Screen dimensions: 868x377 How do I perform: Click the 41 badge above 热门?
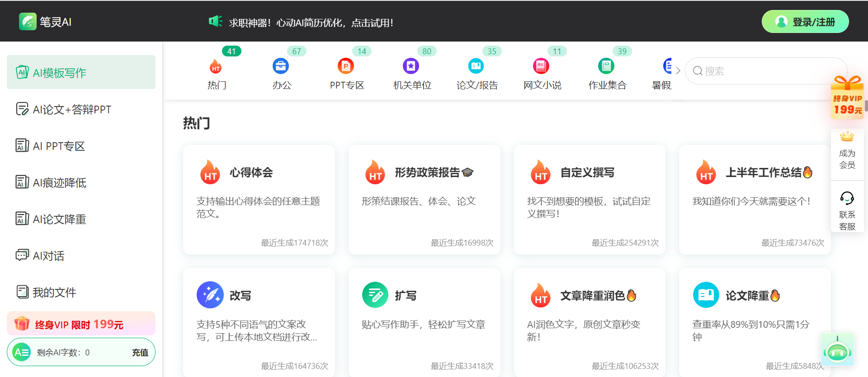(x=231, y=51)
